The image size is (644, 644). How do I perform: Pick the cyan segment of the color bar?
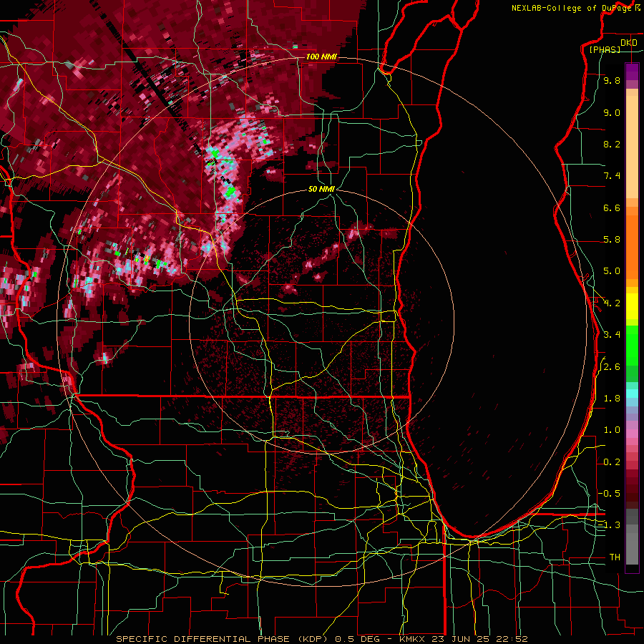pyautogui.click(x=632, y=393)
